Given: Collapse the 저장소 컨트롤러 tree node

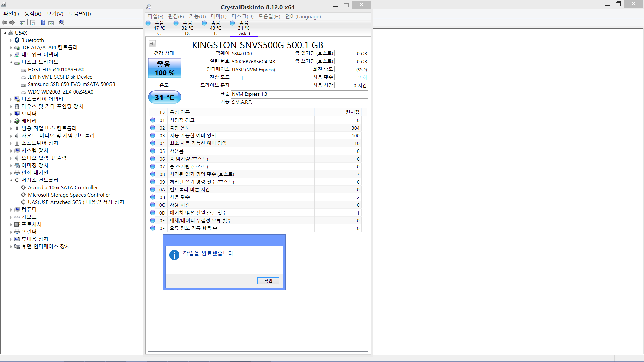Looking at the screenshot, I should (x=11, y=180).
